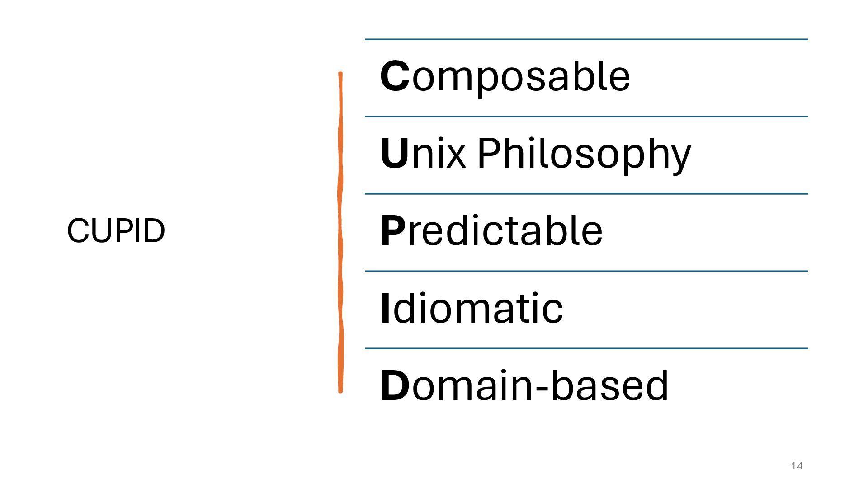Select the Composable list item
Screen dimensions: 868x488
(x=505, y=76)
